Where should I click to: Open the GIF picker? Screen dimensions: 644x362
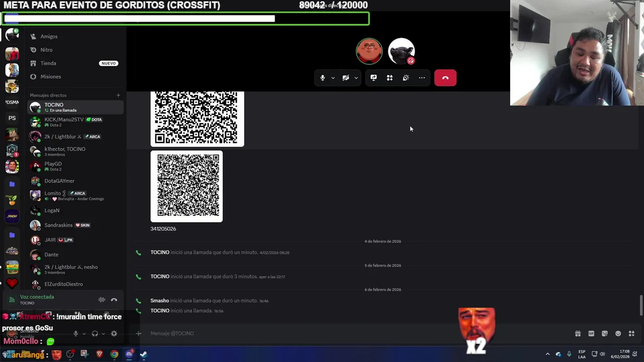tap(591, 333)
